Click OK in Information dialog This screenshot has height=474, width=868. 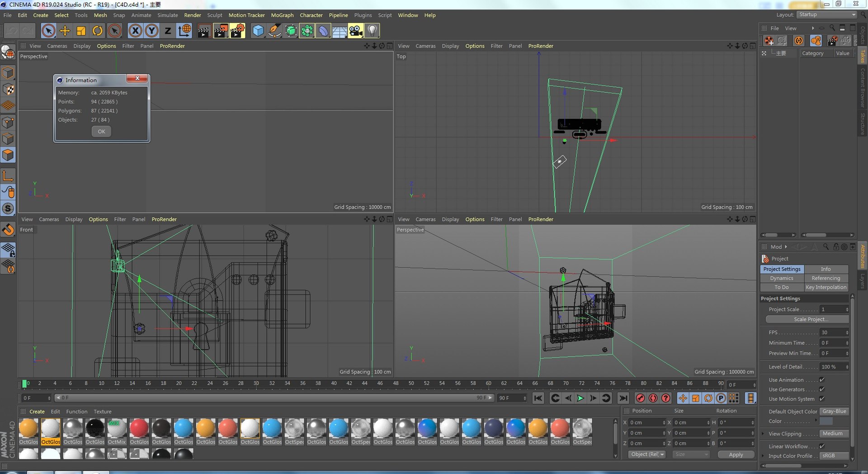101,132
